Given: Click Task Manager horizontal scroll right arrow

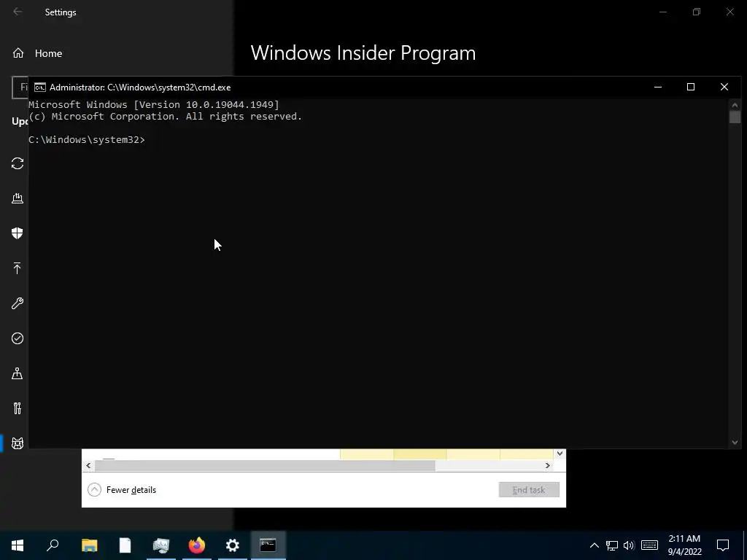Looking at the screenshot, I should [x=548, y=465].
